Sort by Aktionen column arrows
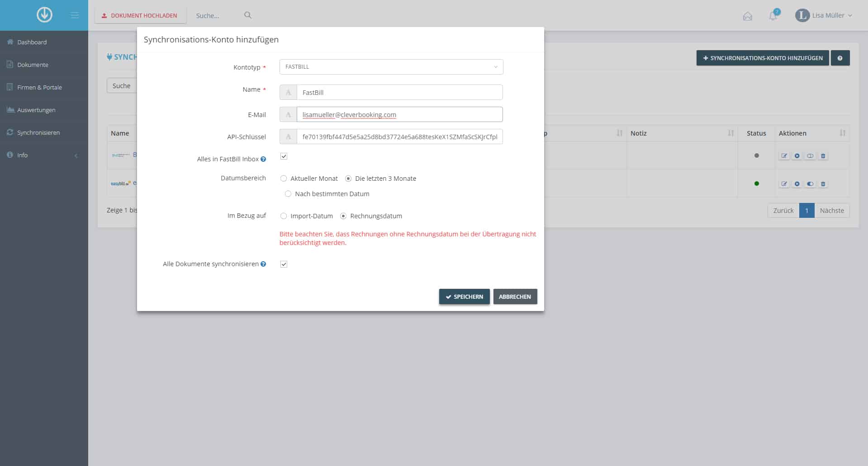The height and width of the screenshot is (466, 868). 842,133
